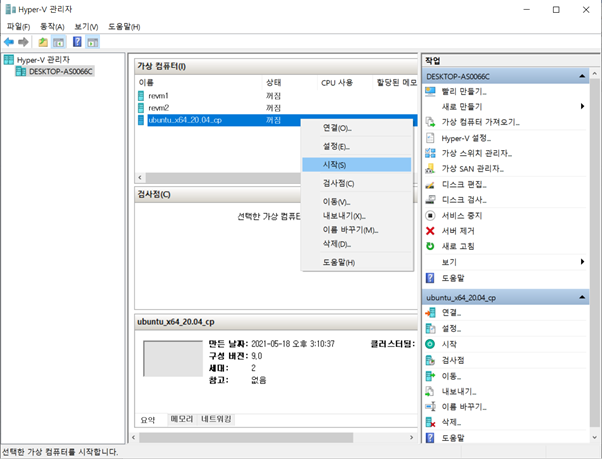Image resolution: width=602 pixels, height=459 pixels.
Task: Click the 삭제 icon in actions pane
Action: point(430,422)
